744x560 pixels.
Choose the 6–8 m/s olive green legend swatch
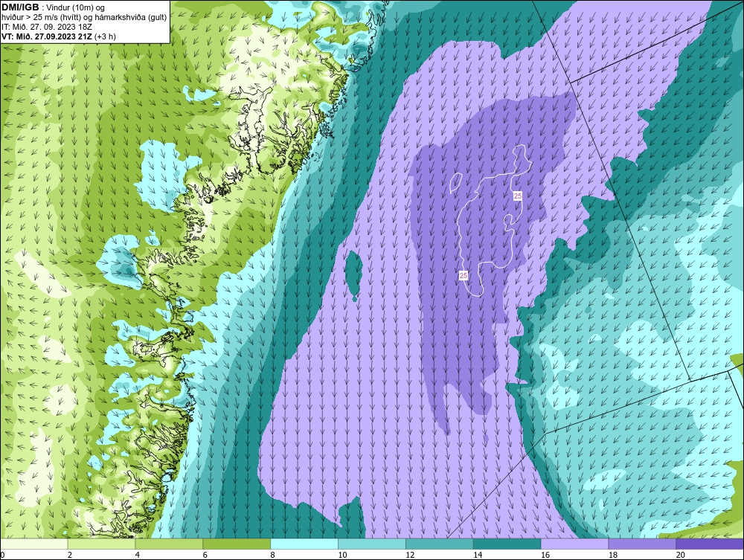point(237,544)
